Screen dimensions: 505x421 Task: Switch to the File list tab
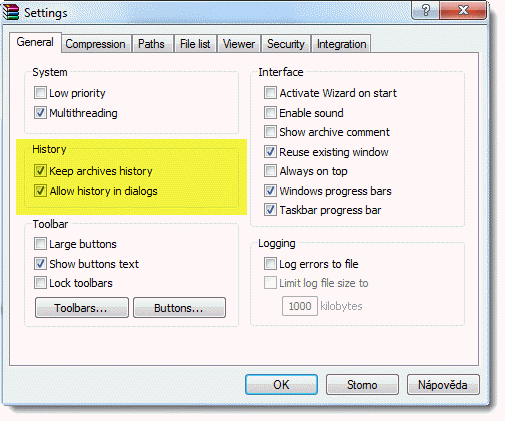pyautogui.click(x=195, y=44)
